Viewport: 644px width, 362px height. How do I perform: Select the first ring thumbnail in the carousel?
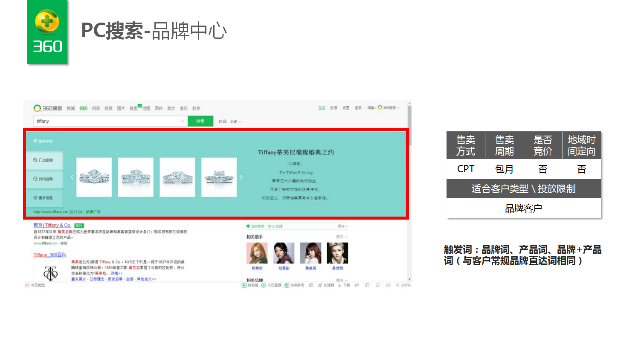94,177
